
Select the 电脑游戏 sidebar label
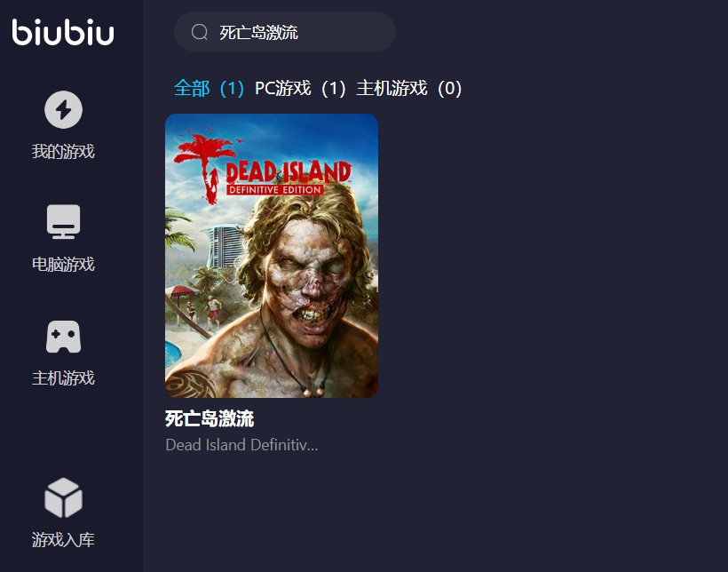point(63,265)
